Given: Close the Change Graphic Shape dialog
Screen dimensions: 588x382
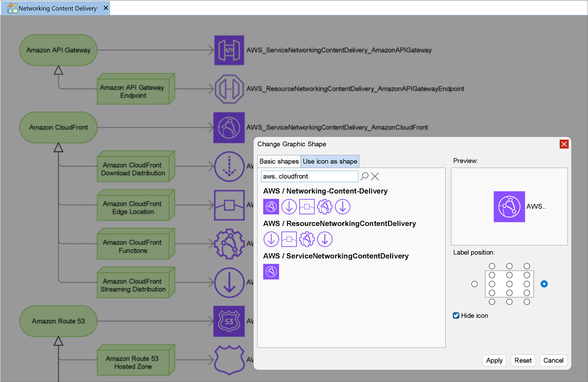Looking at the screenshot, I should point(564,144).
